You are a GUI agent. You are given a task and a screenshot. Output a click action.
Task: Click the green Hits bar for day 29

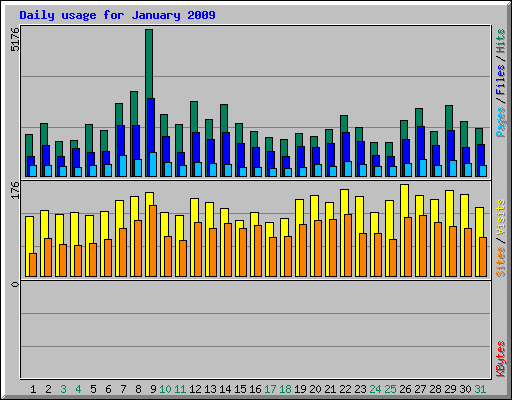tap(449, 118)
